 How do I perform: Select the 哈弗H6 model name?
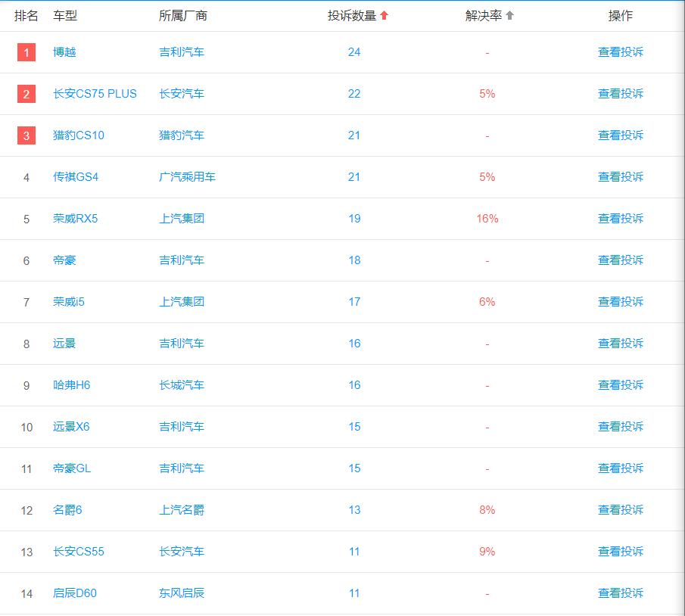coord(70,385)
